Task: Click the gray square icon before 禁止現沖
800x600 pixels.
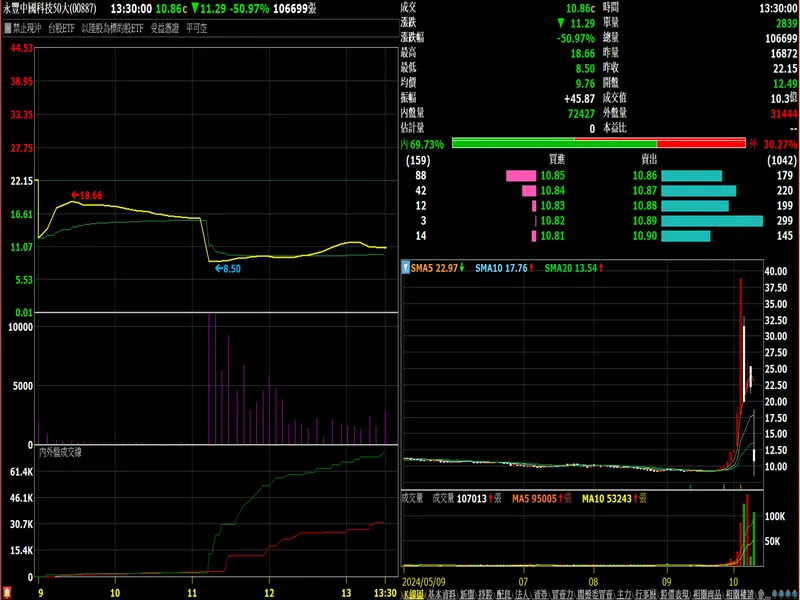Action: (x=8, y=28)
